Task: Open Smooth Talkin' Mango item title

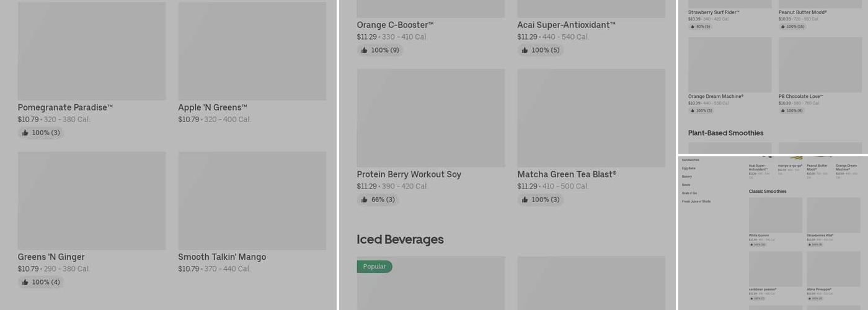Action: (x=222, y=257)
